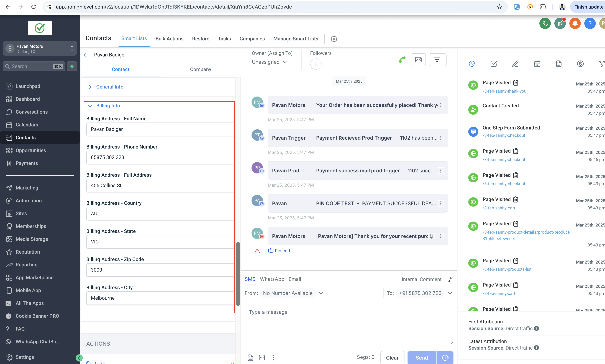605x364 pixels.
Task: Open Bulk Actions tab
Action: point(169,39)
